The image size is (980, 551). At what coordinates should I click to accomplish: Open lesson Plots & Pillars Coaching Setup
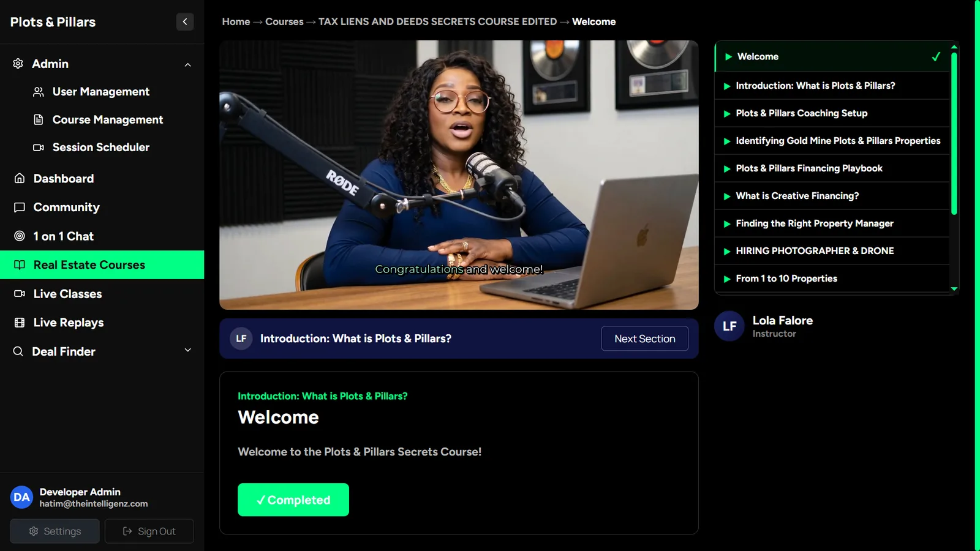click(x=832, y=113)
